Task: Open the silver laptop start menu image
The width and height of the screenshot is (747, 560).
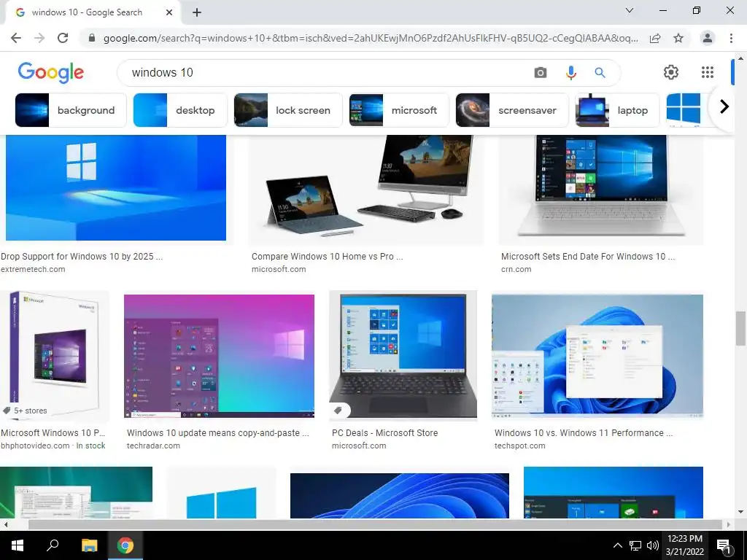Action: click(x=601, y=190)
